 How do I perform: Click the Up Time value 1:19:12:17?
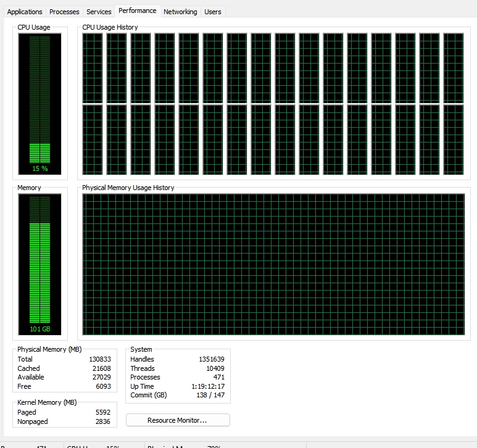tap(208, 386)
